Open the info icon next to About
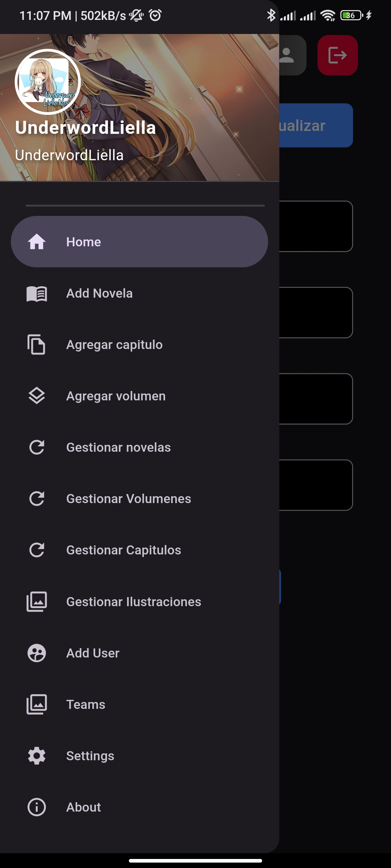This screenshot has width=391, height=868. 37,807
